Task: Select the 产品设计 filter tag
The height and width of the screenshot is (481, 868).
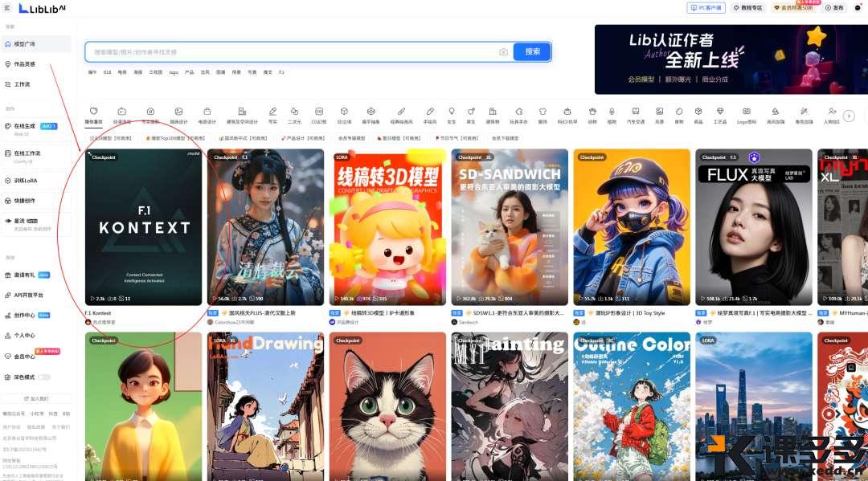Action: click(303, 138)
